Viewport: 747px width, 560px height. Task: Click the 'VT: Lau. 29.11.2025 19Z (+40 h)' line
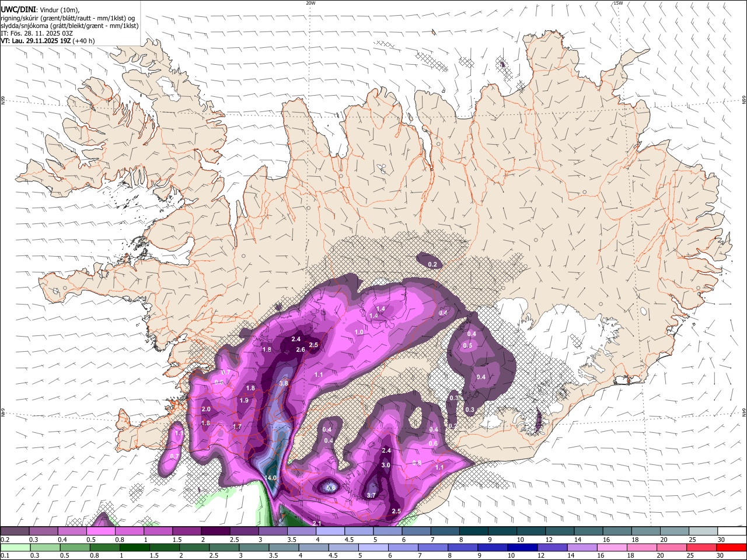pos(47,41)
